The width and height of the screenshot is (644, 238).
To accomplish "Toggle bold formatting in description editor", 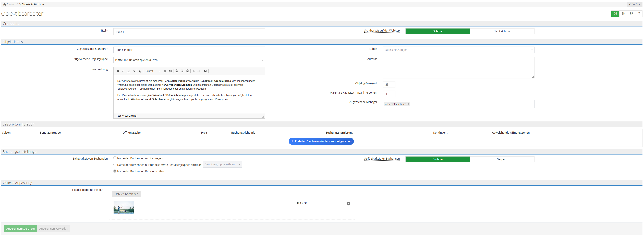I will (118, 71).
